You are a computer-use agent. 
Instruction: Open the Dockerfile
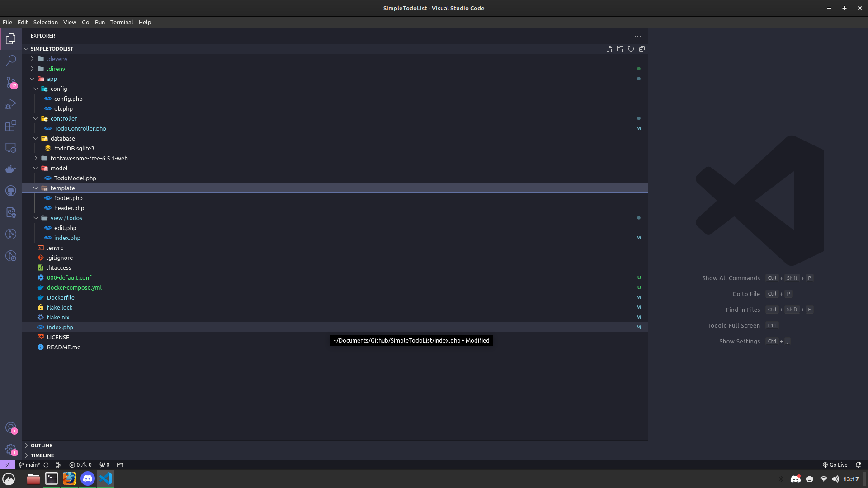point(61,297)
